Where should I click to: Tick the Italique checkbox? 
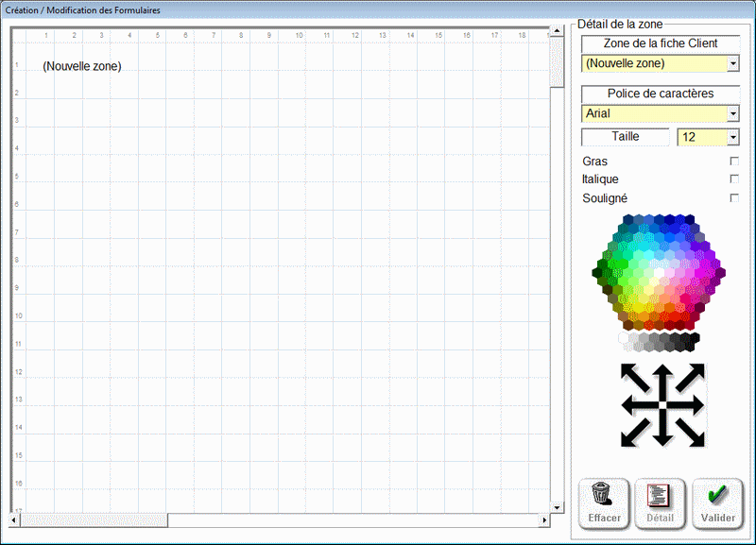[x=734, y=179]
